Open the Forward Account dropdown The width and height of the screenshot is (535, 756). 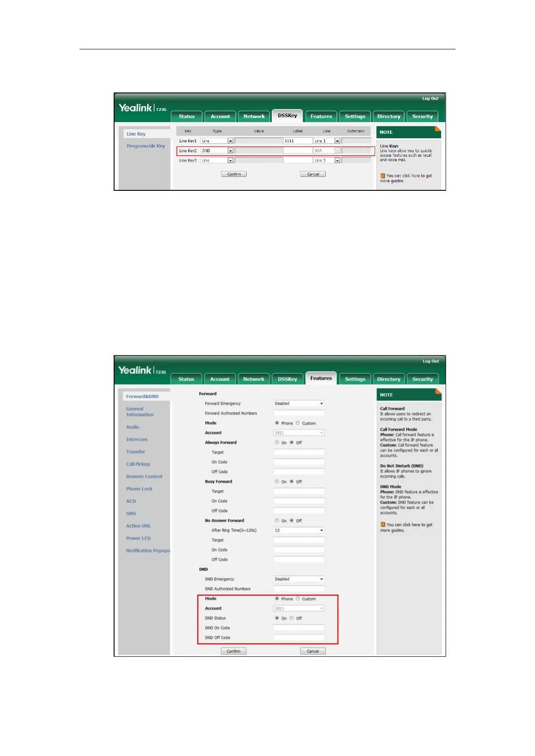(299, 433)
